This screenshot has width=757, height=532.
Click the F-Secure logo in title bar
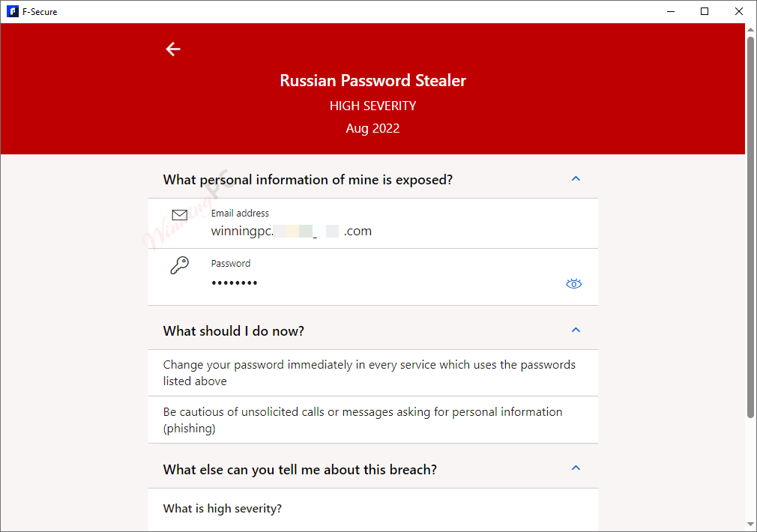pos(13,11)
